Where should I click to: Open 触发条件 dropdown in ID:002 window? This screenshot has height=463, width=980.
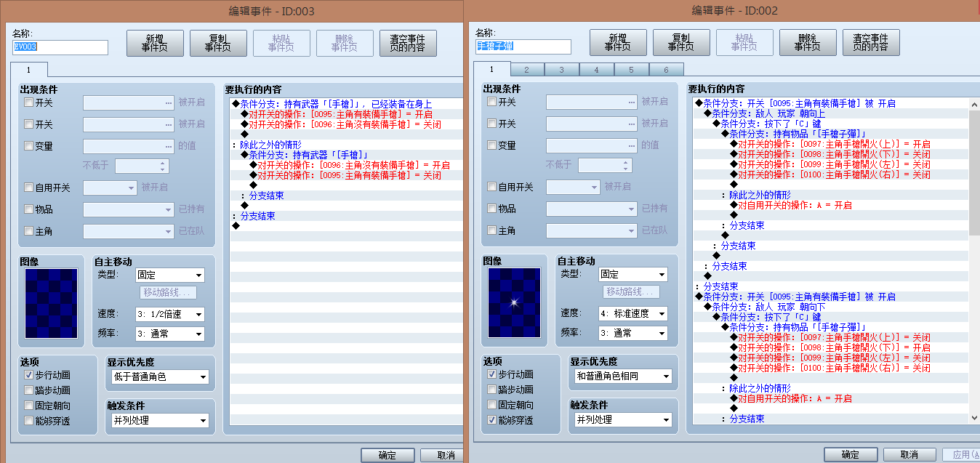click(622, 420)
